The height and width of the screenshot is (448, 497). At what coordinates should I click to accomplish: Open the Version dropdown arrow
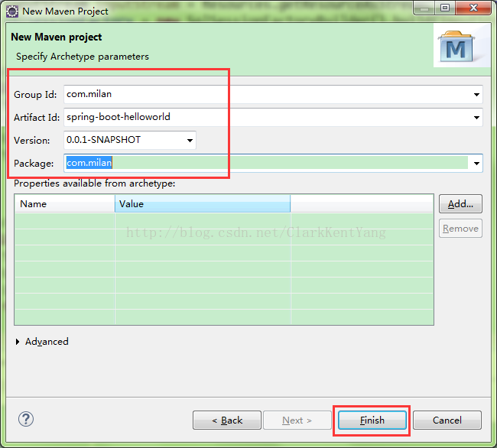point(190,141)
